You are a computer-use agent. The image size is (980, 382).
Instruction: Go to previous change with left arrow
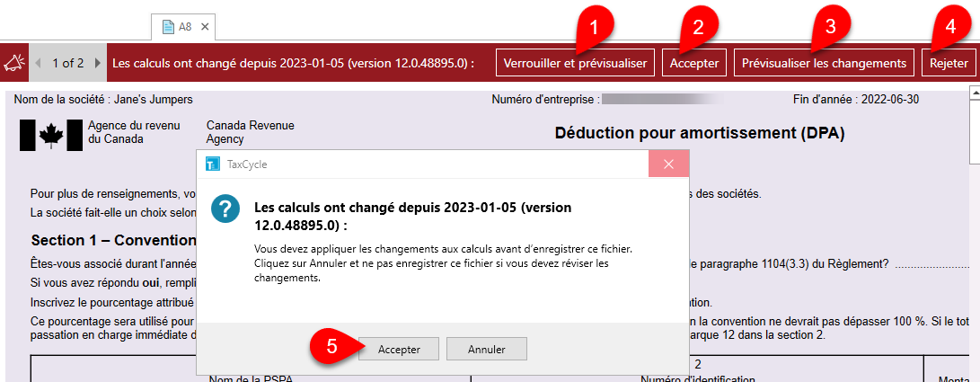[x=39, y=63]
